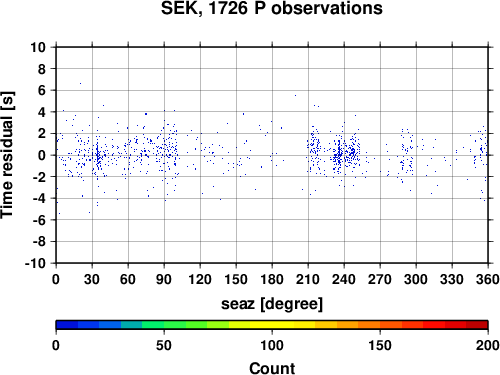The height and width of the screenshot is (375, 500).
Task: Click the y-axis tick label 0
Action: tap(42, 155)
